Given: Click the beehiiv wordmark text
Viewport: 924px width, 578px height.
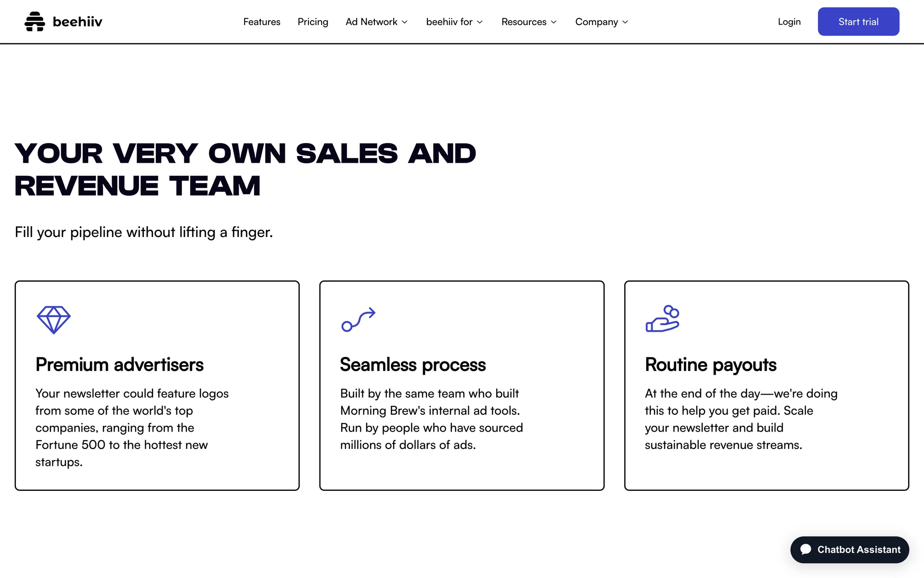Looking at the screenshot, I should [77, 22].
